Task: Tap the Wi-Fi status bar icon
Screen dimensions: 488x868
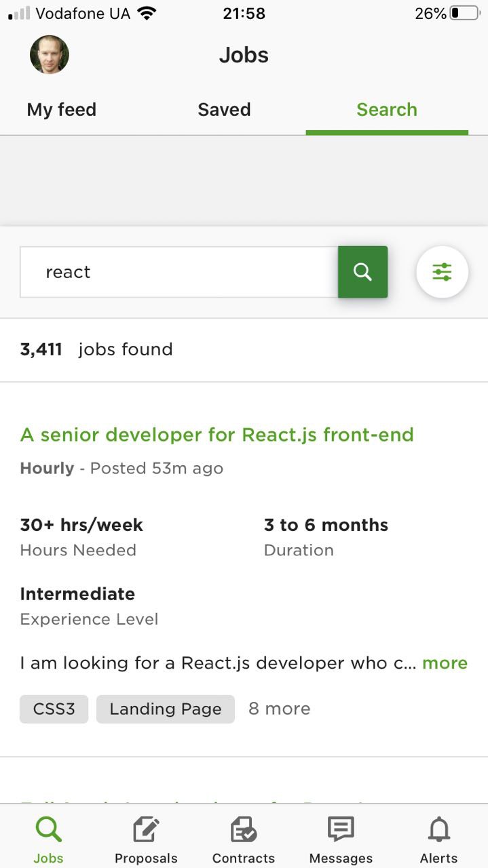Action: [146, 13]
